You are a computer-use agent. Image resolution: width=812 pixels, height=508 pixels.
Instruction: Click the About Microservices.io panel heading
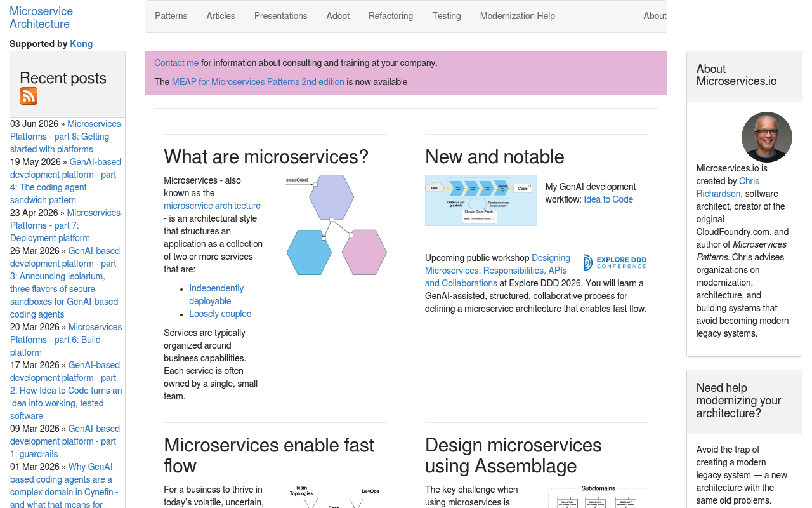pos(737,75)
